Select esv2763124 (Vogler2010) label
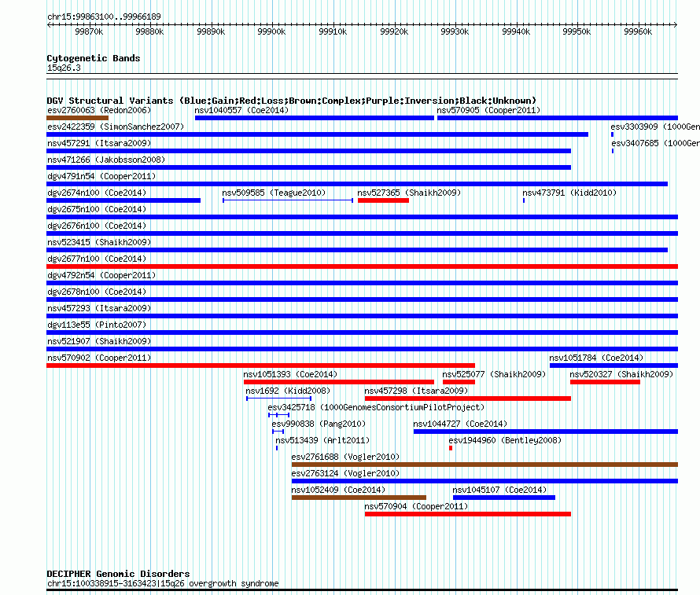Image resolution: width=700 pixels, height=595 pixels. point(345,473)
